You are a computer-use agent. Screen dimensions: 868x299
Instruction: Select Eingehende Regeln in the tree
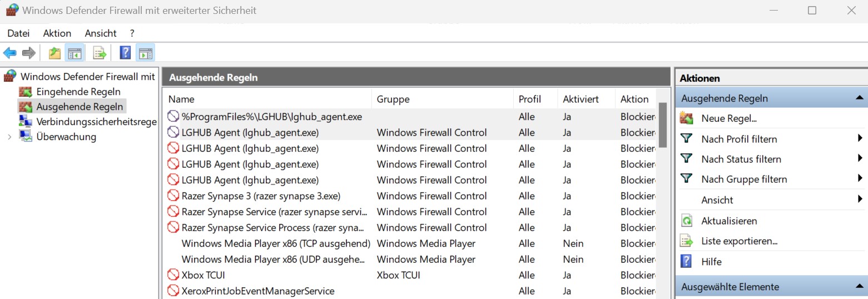coord(78,92)
